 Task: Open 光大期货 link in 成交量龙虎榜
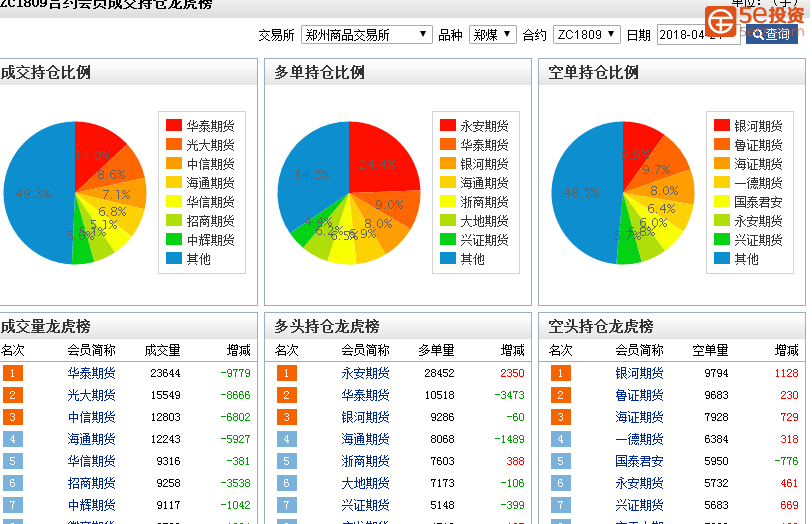coord(91,395)
